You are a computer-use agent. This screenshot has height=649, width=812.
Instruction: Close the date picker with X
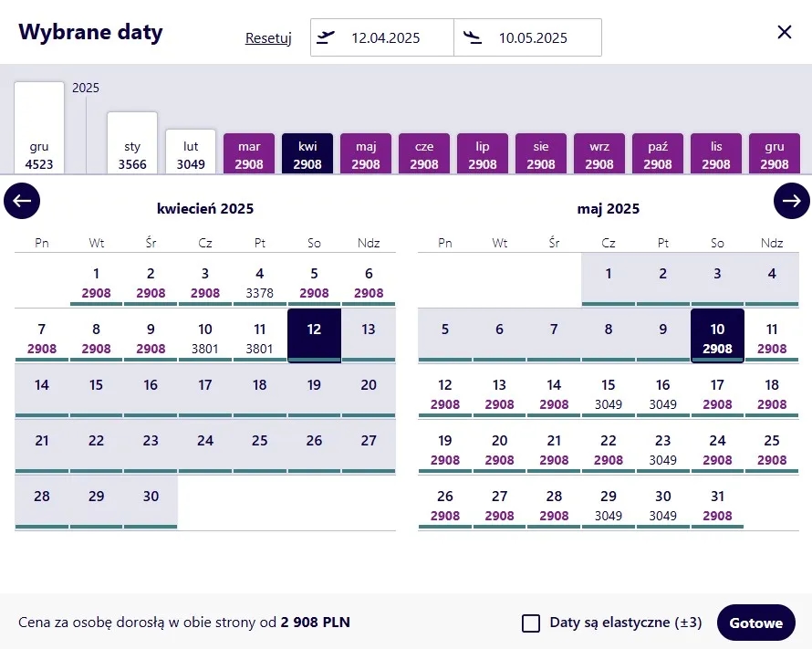[x=784, y=33]
